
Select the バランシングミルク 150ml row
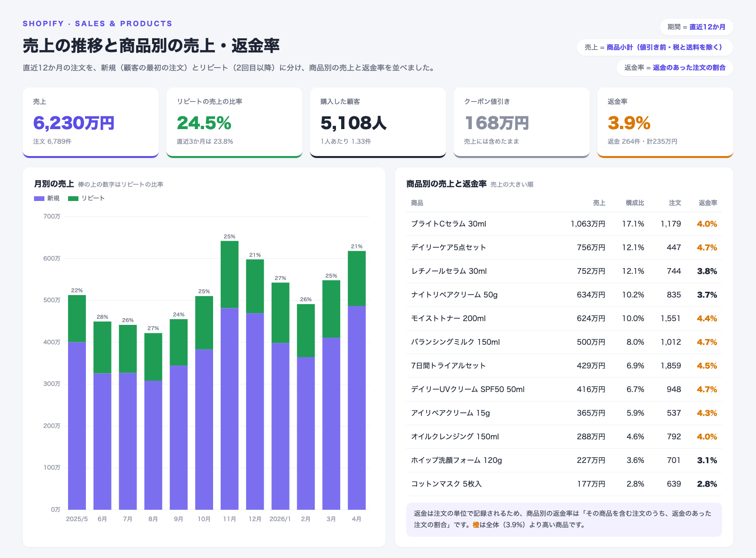(564, 342)
